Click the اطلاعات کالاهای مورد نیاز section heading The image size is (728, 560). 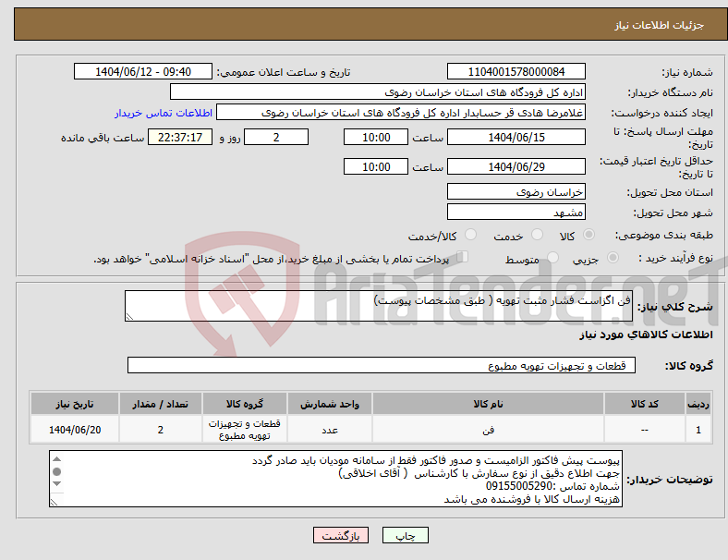646,335
